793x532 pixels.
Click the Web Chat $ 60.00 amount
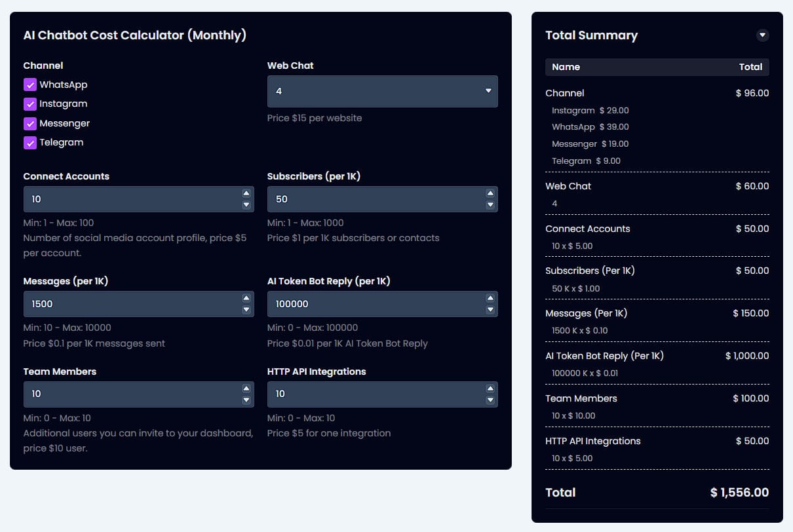pyautogui.click(x=752, y=186)
